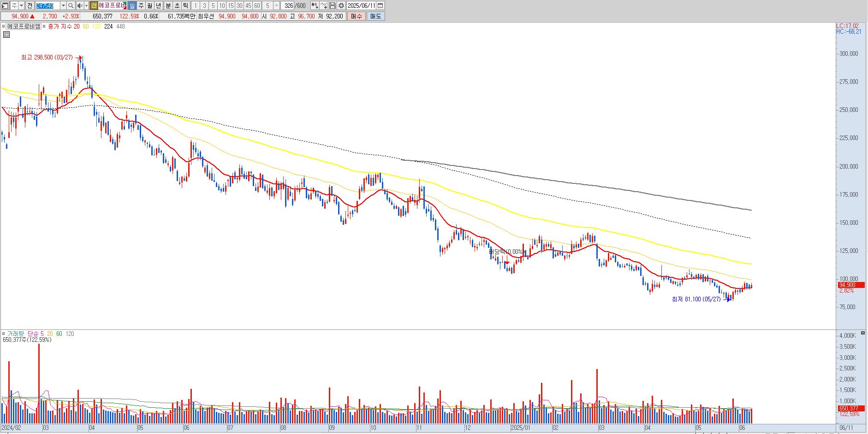The image size is (868, 434).
Task: Click the line drawing tool icon
Action: (324, 6)
